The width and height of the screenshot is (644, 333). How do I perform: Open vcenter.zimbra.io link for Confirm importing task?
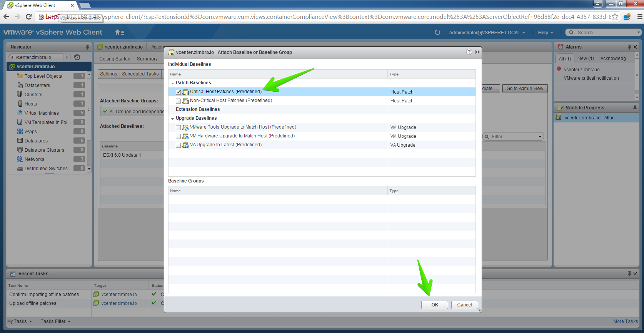119,295
